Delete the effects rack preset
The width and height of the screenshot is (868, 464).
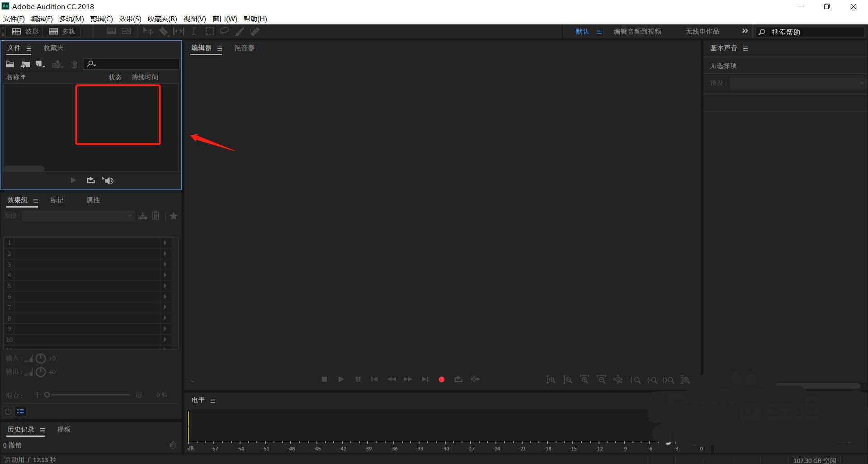point(156,216)
